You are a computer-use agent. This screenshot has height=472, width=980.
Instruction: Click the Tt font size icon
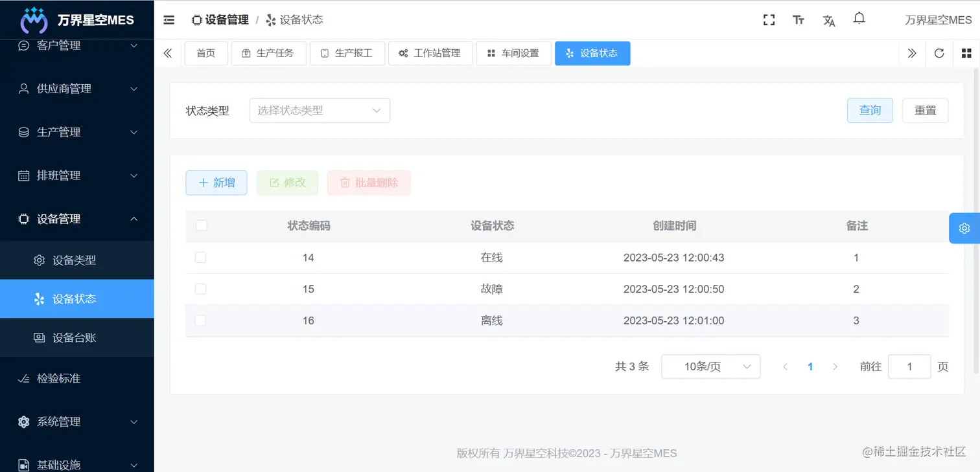(x=798, y=20)
